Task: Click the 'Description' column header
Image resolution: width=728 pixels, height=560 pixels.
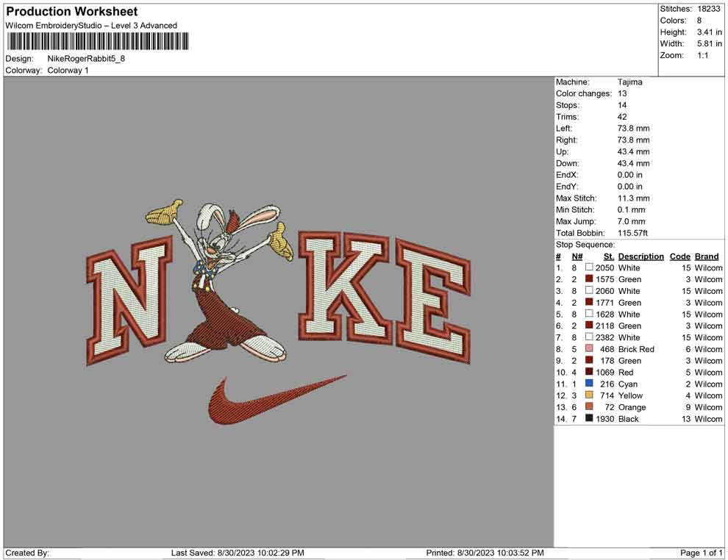Action: (x=640, y=256)
